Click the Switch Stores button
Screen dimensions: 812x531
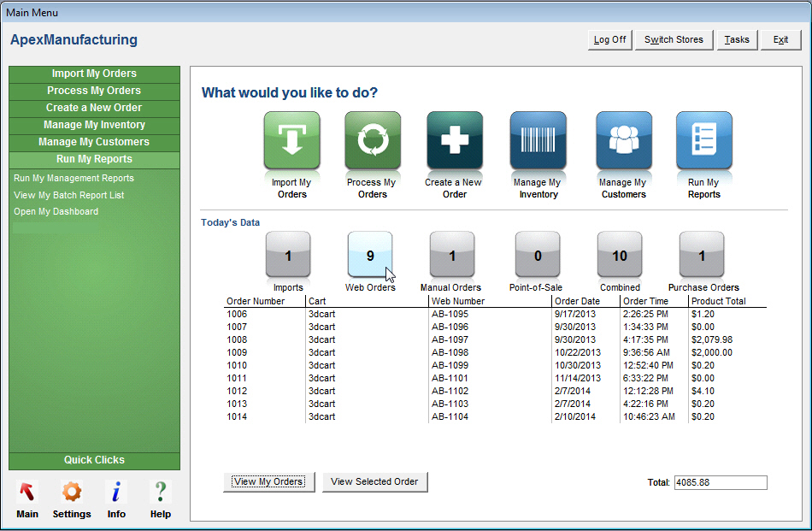click(674, 40)
